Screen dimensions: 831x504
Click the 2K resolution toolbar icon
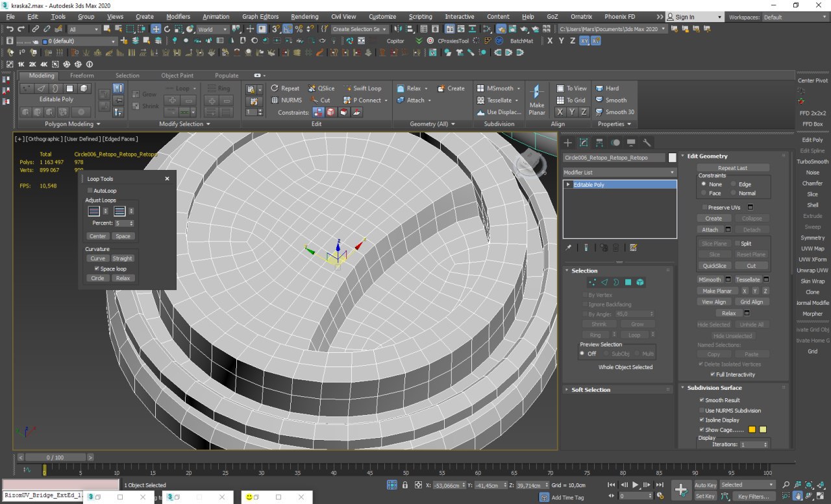click(x=32, y=64)
